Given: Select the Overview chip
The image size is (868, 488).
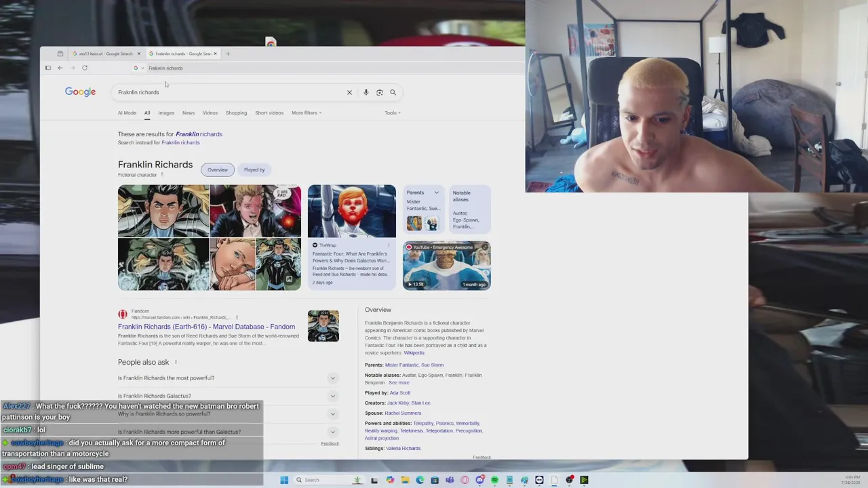Looking at the screenshot, I should 218,169.
